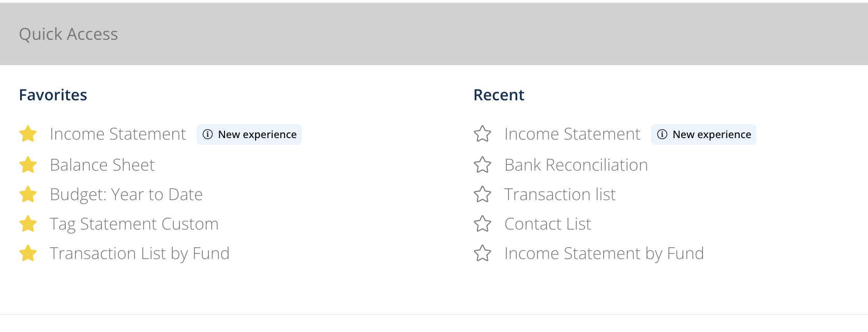The height and width of the screenshot is (332, 868).
Task: Toggle the Tag Statement Custom favorite star
Action: click(28, 224)
